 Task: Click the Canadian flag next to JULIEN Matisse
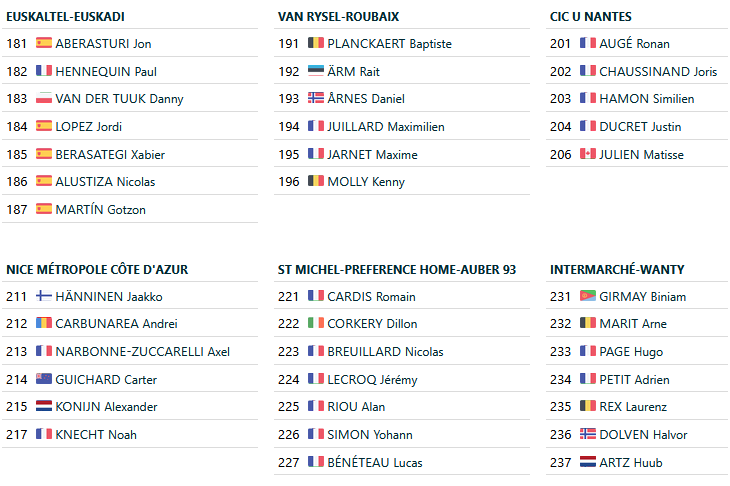click(588, 155)
